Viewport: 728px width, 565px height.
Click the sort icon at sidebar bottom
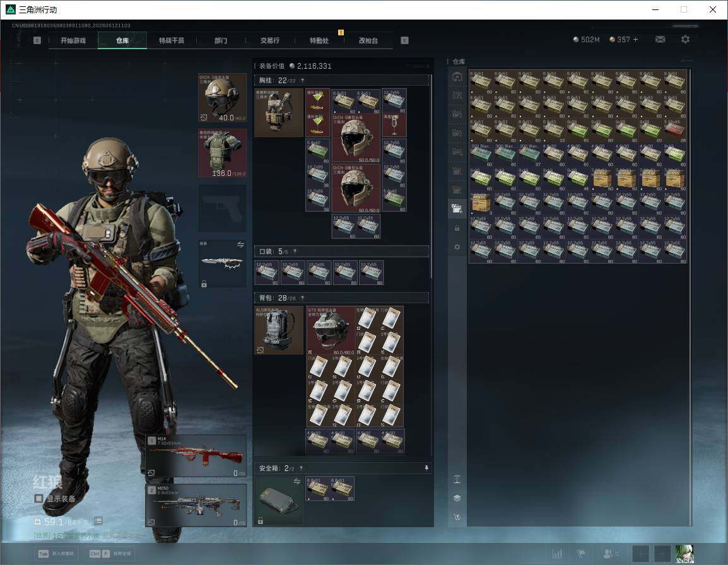coord(457,516)
